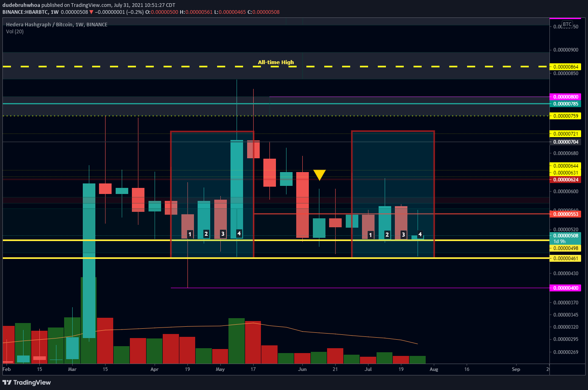Click the 0.00000295 price axis value
The width and height of the screenshot is (588, 390).
(x=566, y=339)
